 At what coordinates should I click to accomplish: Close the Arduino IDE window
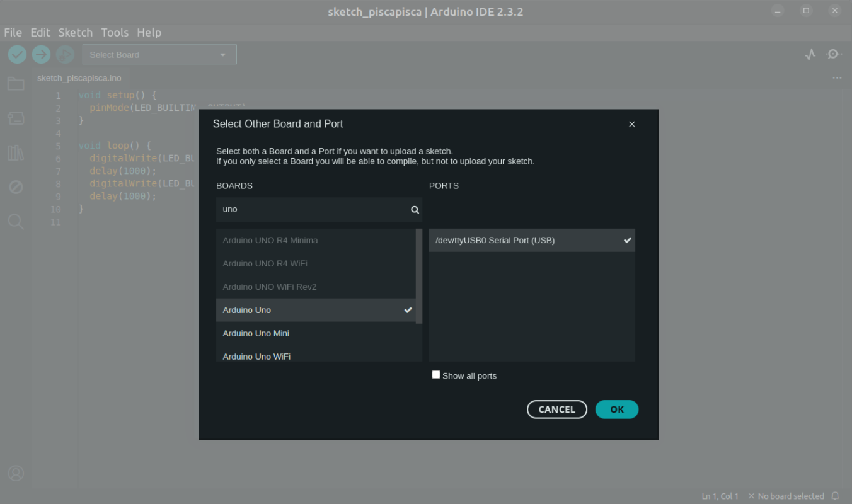point(834,11)
